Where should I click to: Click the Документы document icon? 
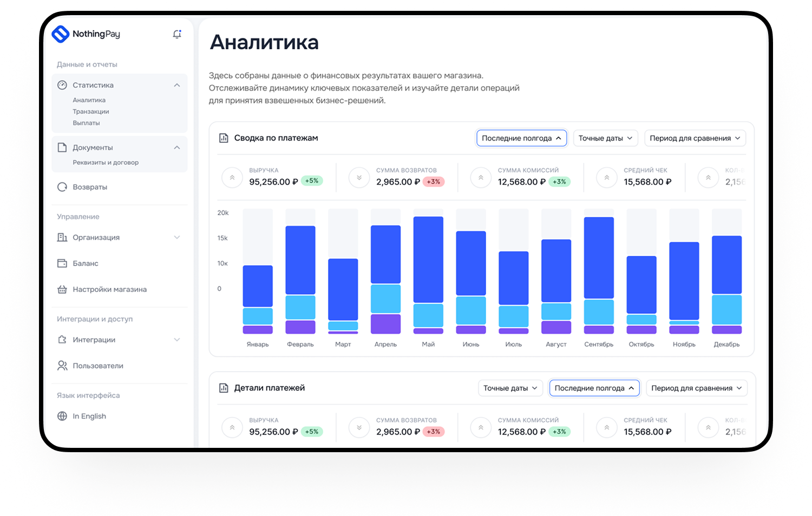tap(63, 147)
